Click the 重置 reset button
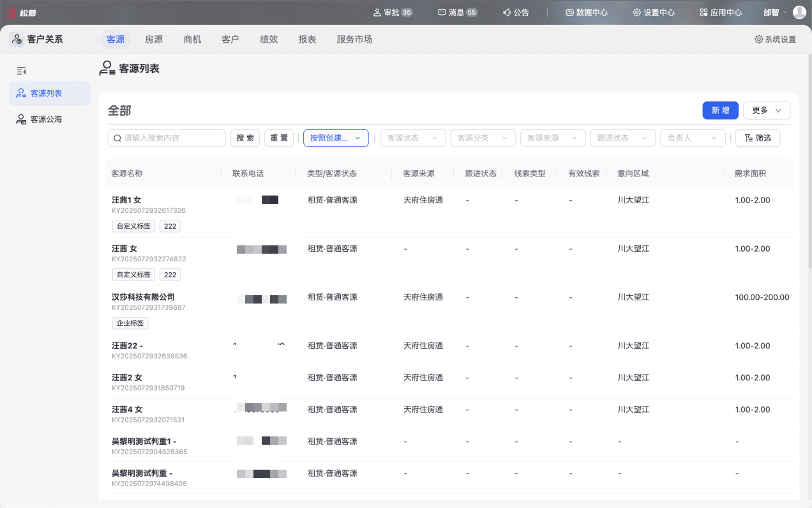Image resolution: width=812 pixels, height=508 pixels. [x=279, y=138]
